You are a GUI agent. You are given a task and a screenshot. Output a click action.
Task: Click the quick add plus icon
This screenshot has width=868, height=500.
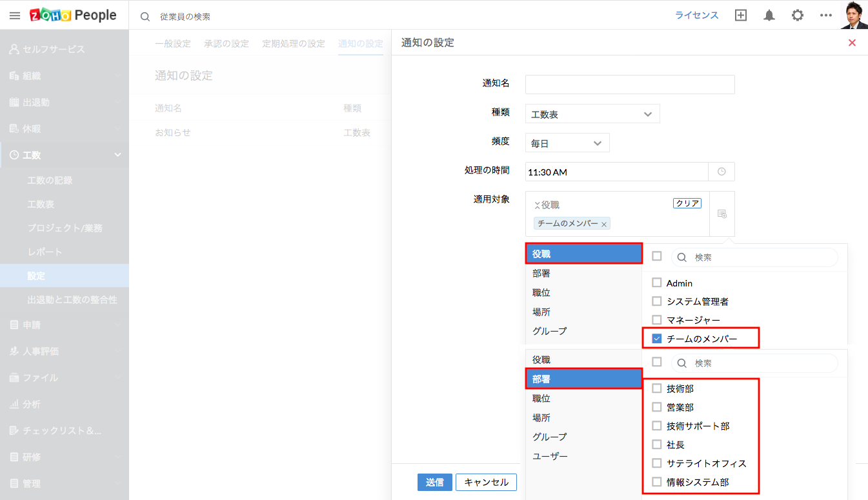pos(741,15)
